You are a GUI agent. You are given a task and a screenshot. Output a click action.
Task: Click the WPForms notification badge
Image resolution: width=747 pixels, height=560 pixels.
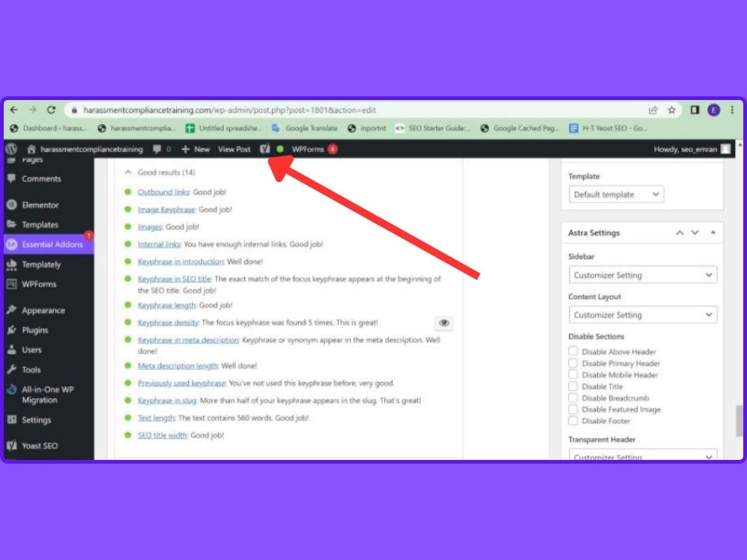332,149
